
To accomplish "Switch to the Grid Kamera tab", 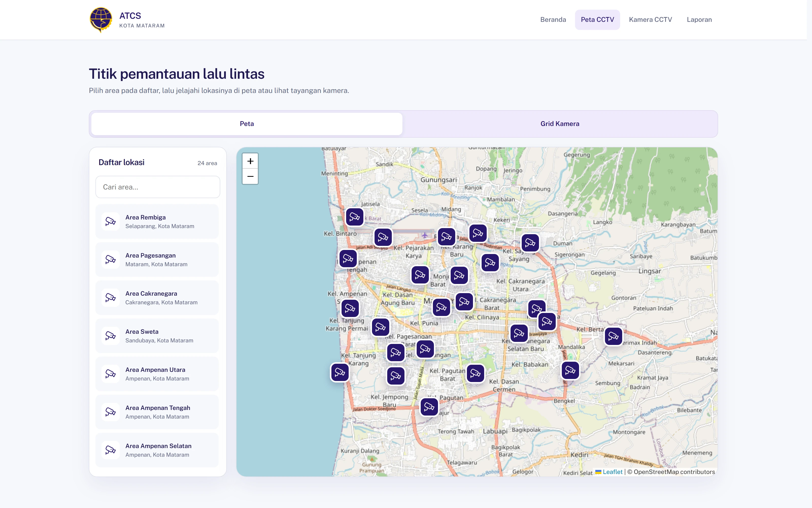I will [560, 124].
